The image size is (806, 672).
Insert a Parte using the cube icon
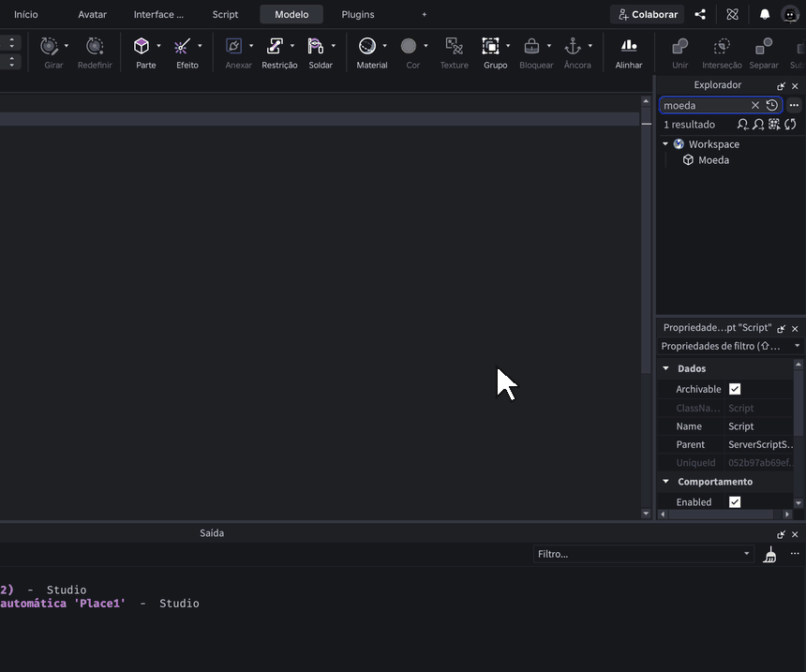click(x=142, y=46)
